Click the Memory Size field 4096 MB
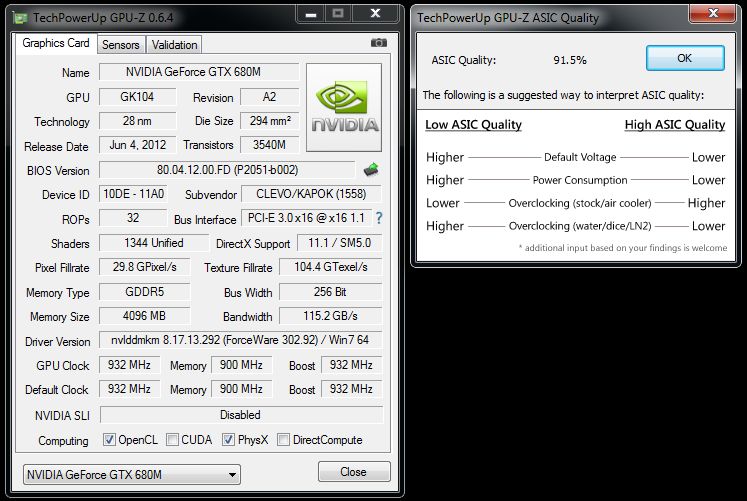This screenshot has width=747, height=501. tap(144, 316)
